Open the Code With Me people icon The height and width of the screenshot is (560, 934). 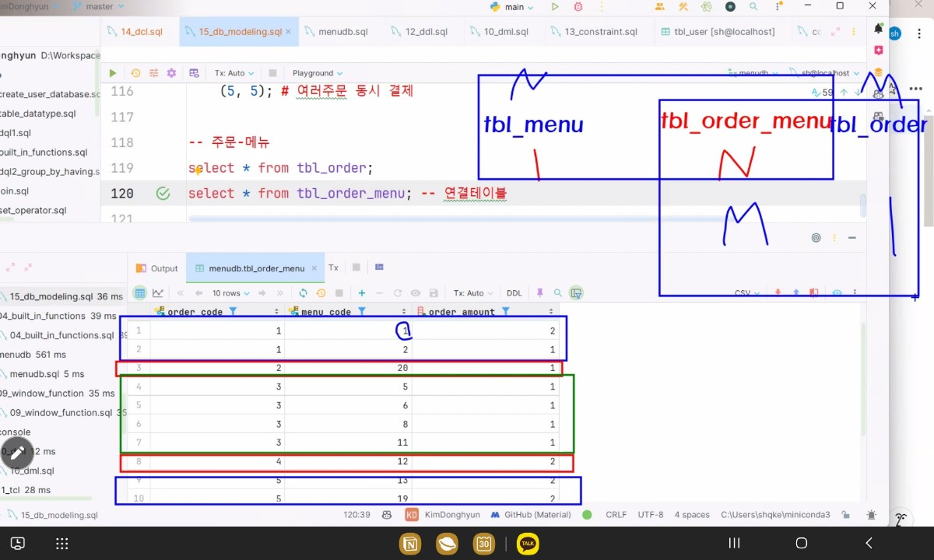click(660, 6)
